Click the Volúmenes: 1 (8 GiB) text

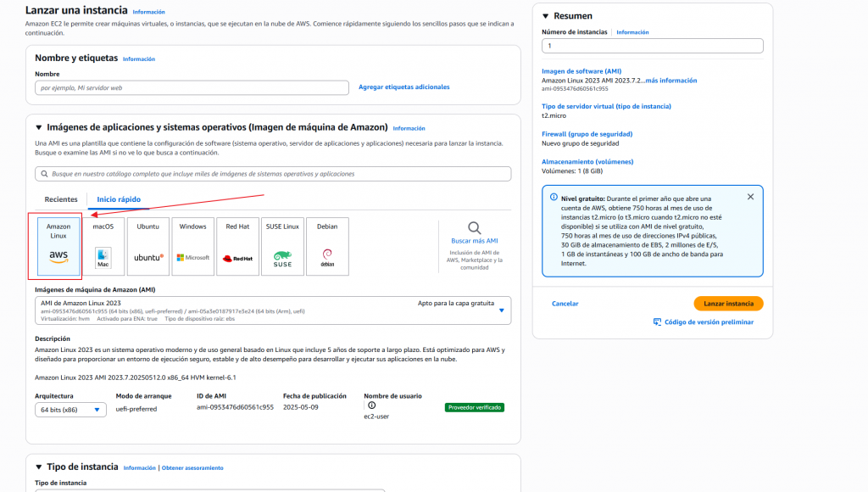[572, 171]
